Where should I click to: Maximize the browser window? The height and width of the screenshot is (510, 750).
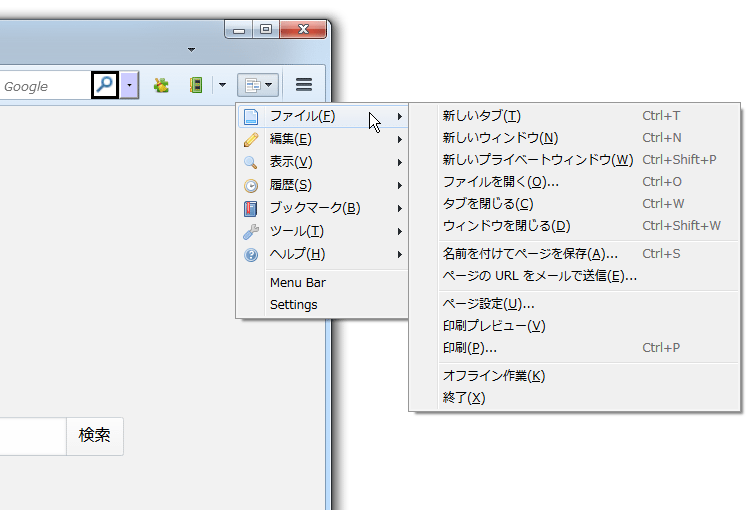[x=266, y=29]
